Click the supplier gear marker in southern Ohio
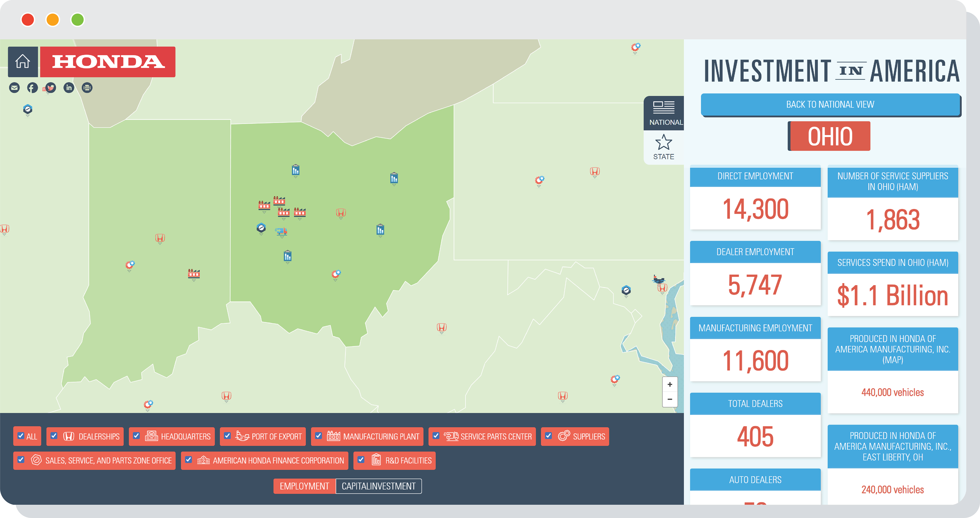 [x=336, y=274]
